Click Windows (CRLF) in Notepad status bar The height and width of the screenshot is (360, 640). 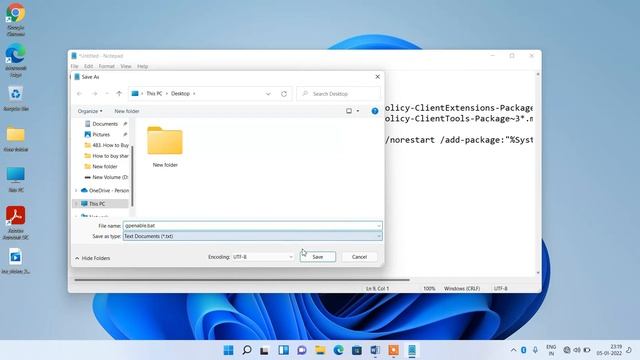(462, 289)
